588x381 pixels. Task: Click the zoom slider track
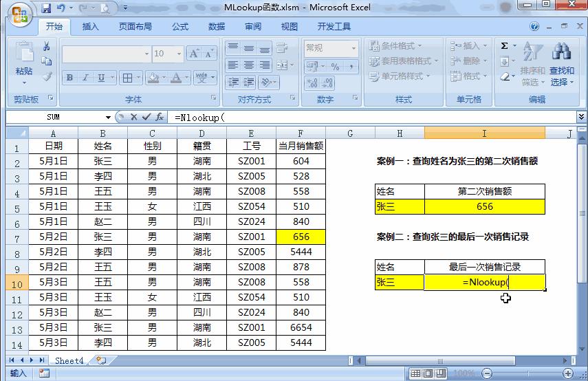click(527, 373)
